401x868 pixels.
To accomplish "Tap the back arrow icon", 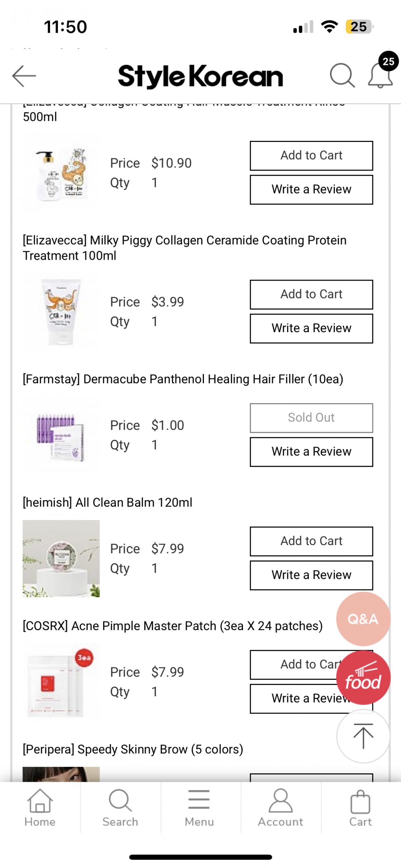I will click(x=24, y=76).
